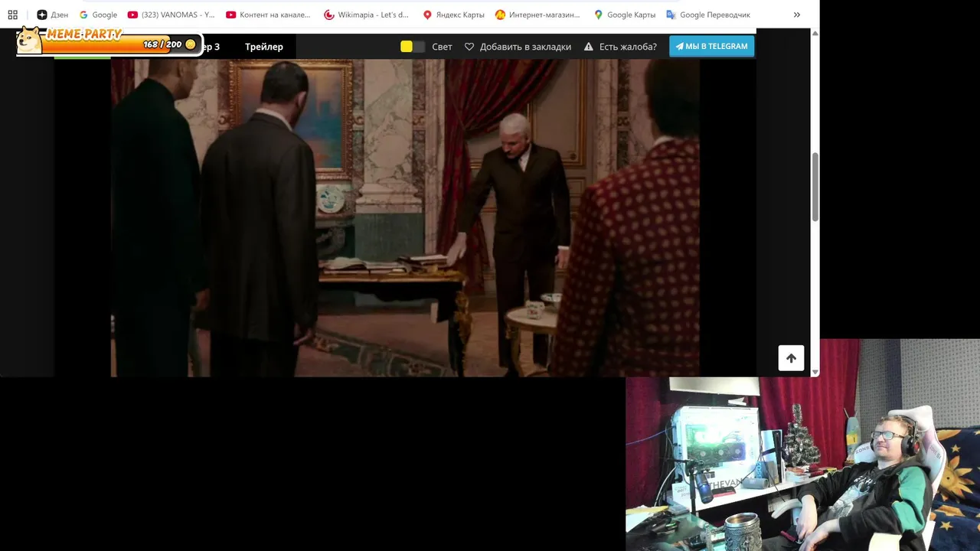Screen dimensions: 980x551
Task: Click the Свет label
Action: click(x=442, y=47)
